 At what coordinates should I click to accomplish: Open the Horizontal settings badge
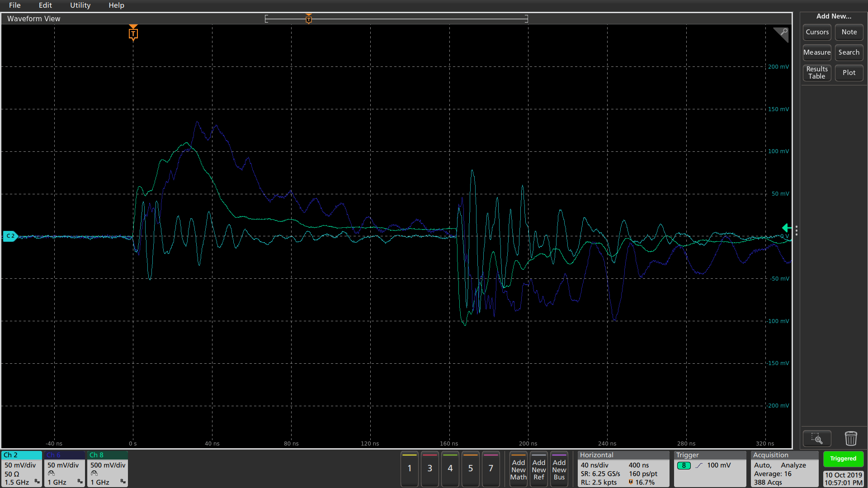point(623,469)
